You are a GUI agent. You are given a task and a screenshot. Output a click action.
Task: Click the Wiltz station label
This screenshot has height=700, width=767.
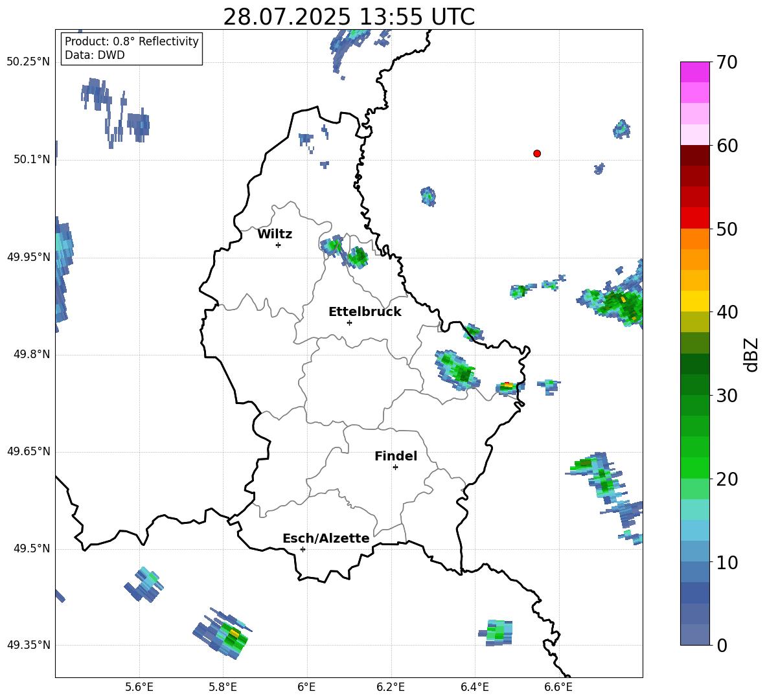275,234
